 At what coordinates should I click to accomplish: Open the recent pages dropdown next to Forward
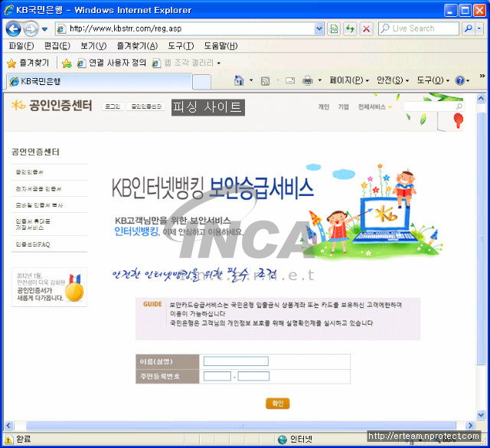point(44,29)
